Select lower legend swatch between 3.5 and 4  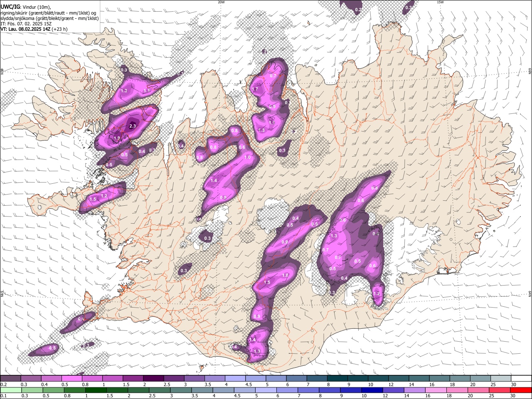pyautogui.click(x=202, y=390)
